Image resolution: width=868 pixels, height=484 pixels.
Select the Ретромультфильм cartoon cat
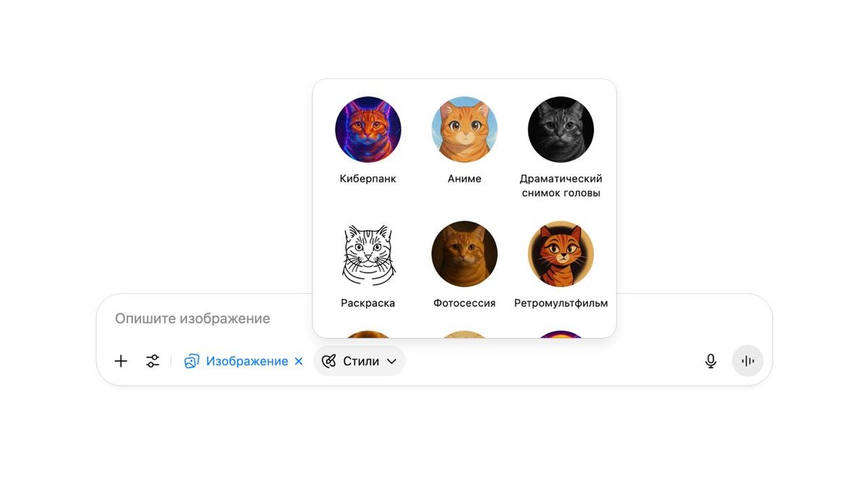561,254
